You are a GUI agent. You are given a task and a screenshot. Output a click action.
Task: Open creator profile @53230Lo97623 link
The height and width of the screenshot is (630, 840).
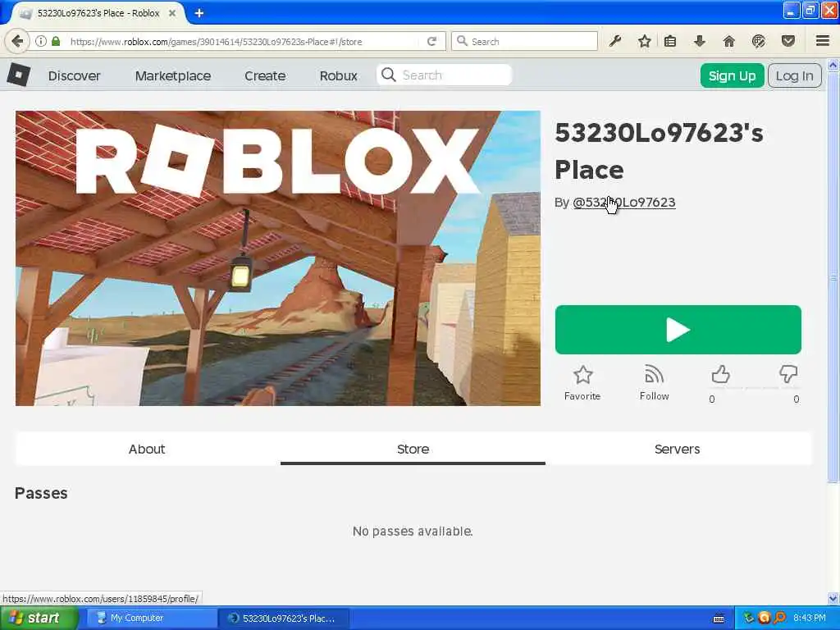pyautogui.click(x=624, y=203)
